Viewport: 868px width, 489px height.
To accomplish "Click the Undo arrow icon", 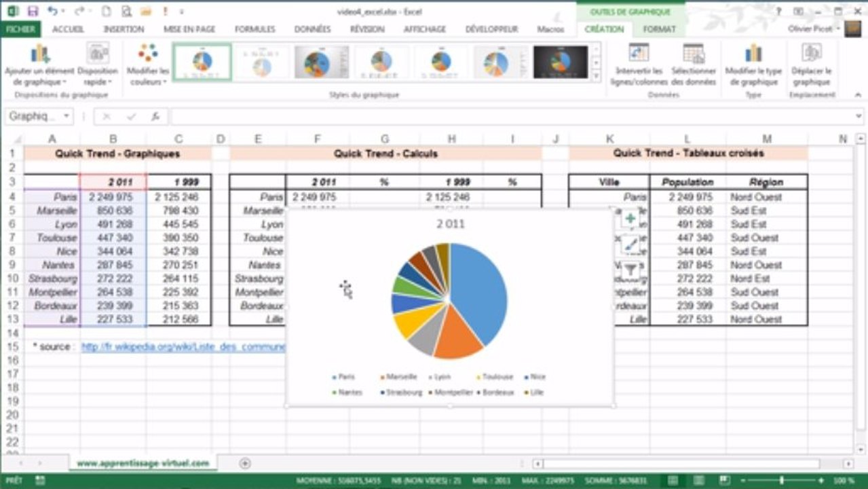I will 52,12.
